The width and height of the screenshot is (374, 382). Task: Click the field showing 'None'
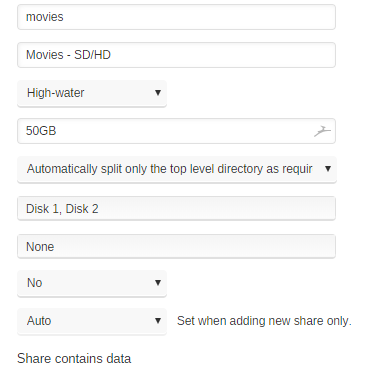(x=176, y=247)
